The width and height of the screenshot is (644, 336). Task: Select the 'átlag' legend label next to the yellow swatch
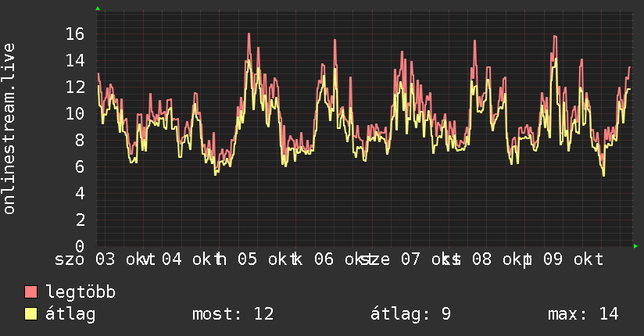(x=70, y=314)
